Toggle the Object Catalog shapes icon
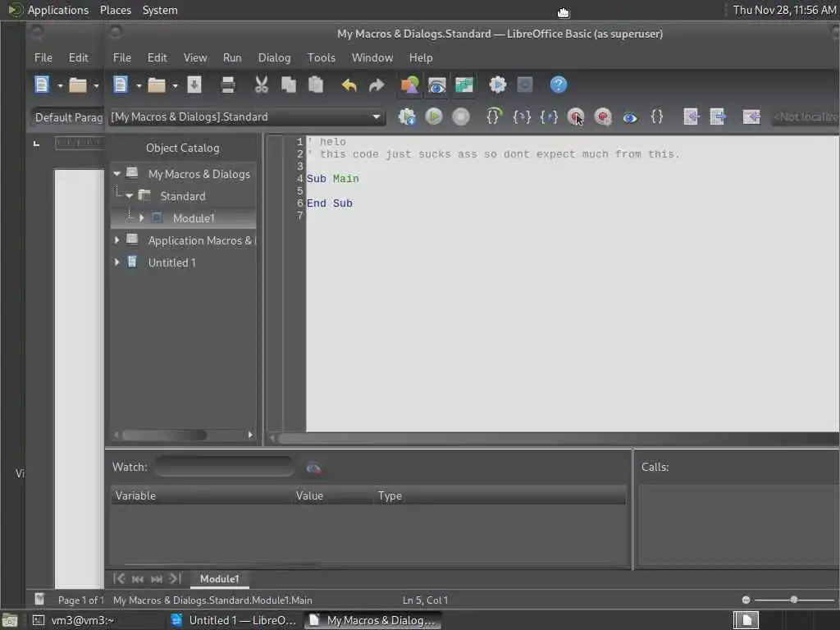The image size is (840, 630). [410, 84]
